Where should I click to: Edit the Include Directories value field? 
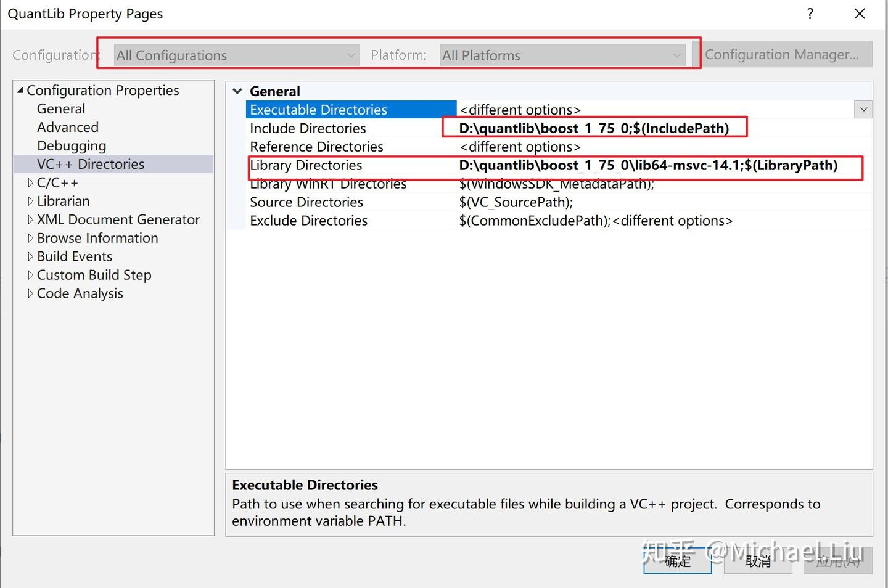click(x=664, y=128)
